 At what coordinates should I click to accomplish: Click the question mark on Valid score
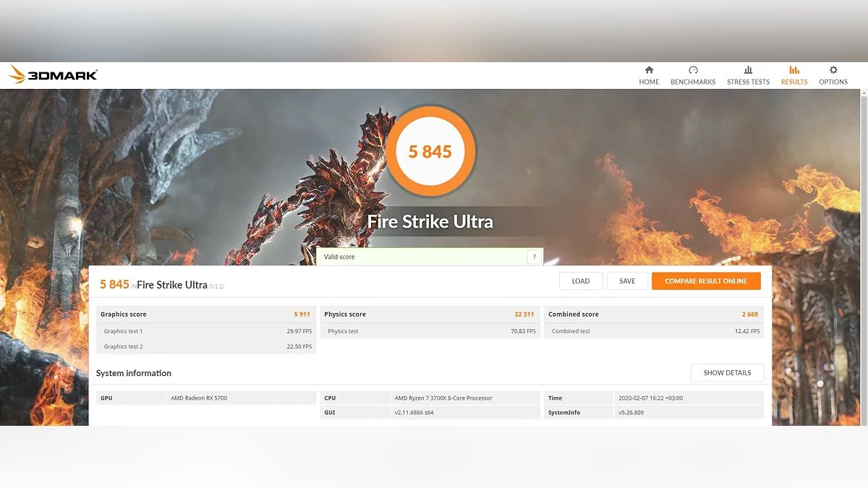tap(535, 257)
